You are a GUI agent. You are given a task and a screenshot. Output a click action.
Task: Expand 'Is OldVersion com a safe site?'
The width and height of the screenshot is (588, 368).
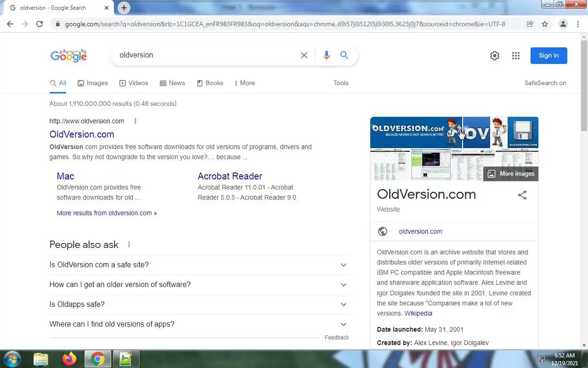pyautogui.click(x=199, y=265)
